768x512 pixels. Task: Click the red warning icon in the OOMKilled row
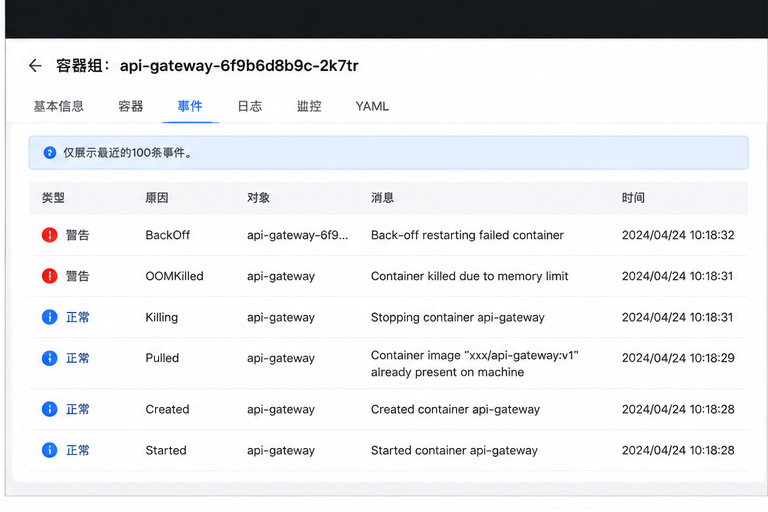[x=49, y=276]
